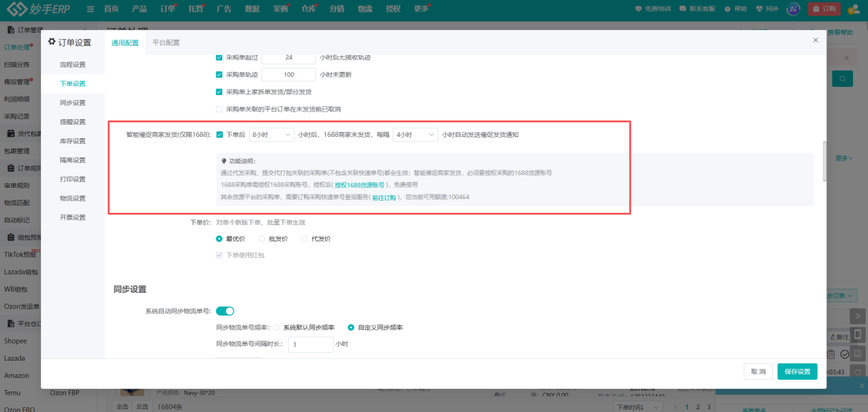The height and width of the screenshot is (412, 868).
Task: Click the red 订购 button in top bar
Action: coord(824,9)
